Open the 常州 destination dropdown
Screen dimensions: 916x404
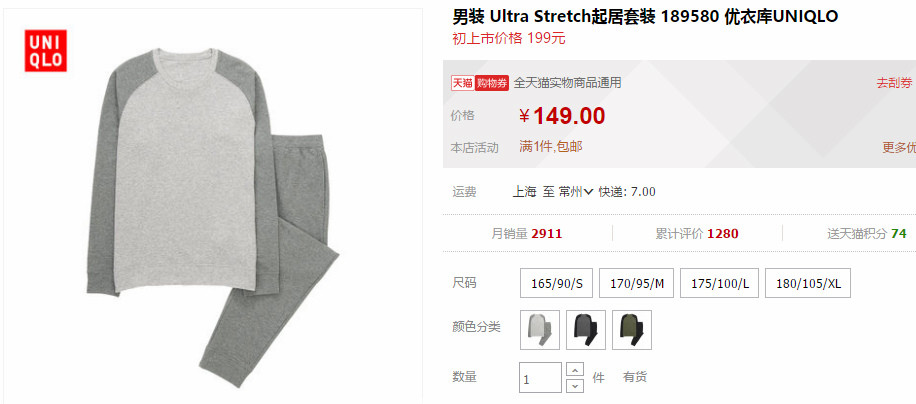click(576, 191)
